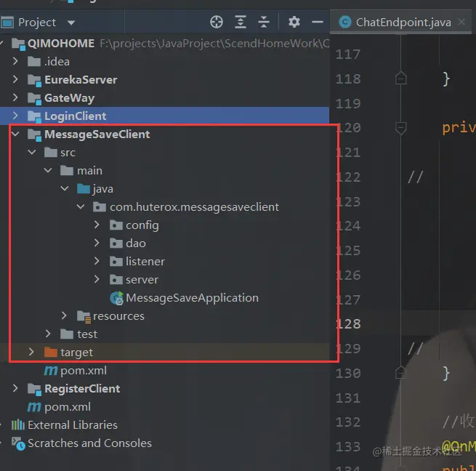The height and width of the screenshot is (471, 476).
Task: Select the main folder label
Action: (x=89, y=171)
